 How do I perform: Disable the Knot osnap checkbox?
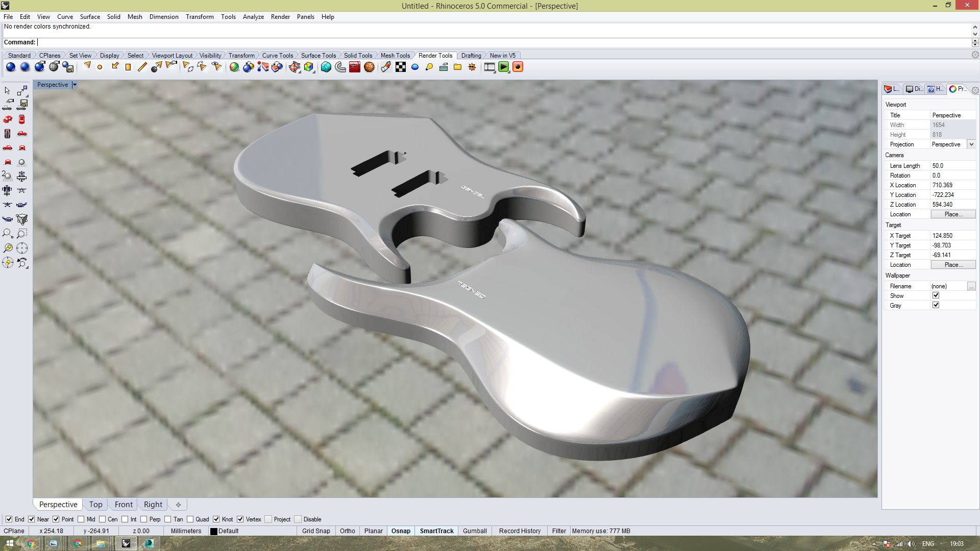tap(216, 519)
